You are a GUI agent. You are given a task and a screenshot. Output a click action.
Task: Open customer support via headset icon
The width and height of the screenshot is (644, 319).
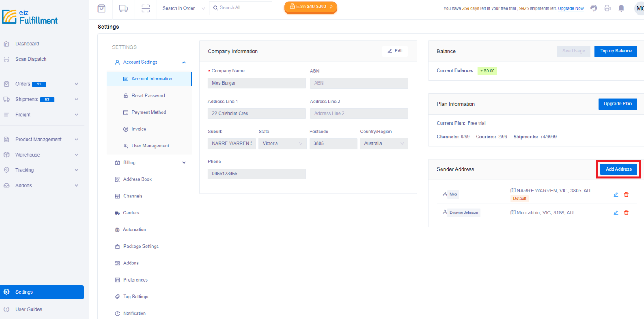coord(593,8)
